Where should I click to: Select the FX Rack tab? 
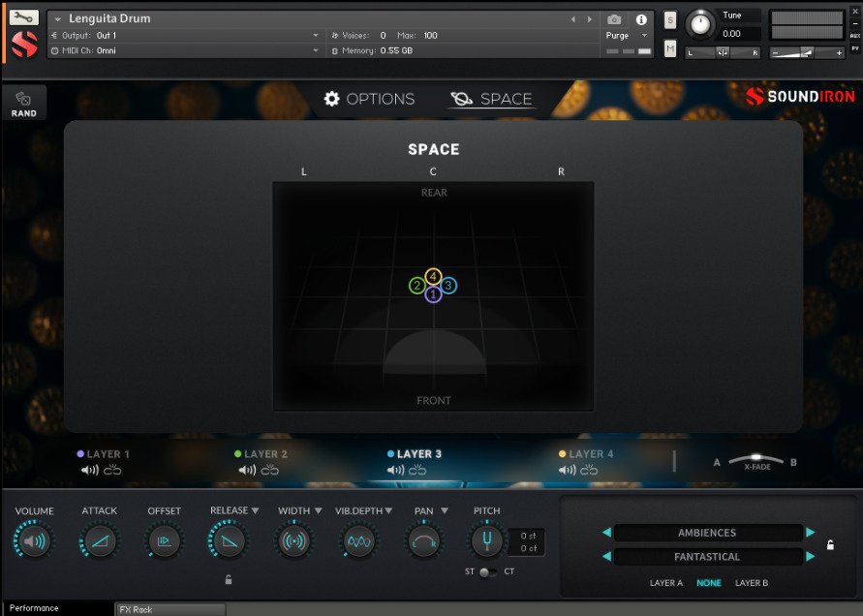[170, 608]
